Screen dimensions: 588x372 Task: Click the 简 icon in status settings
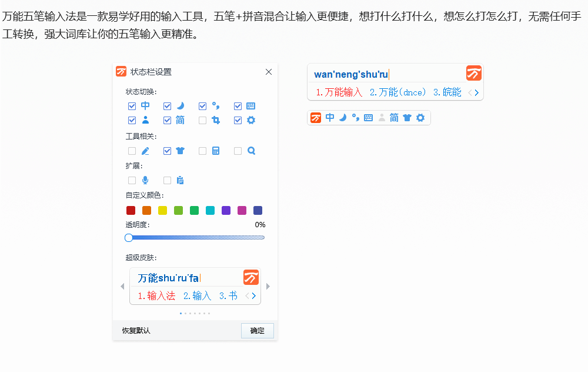click(x=181, y=120)
